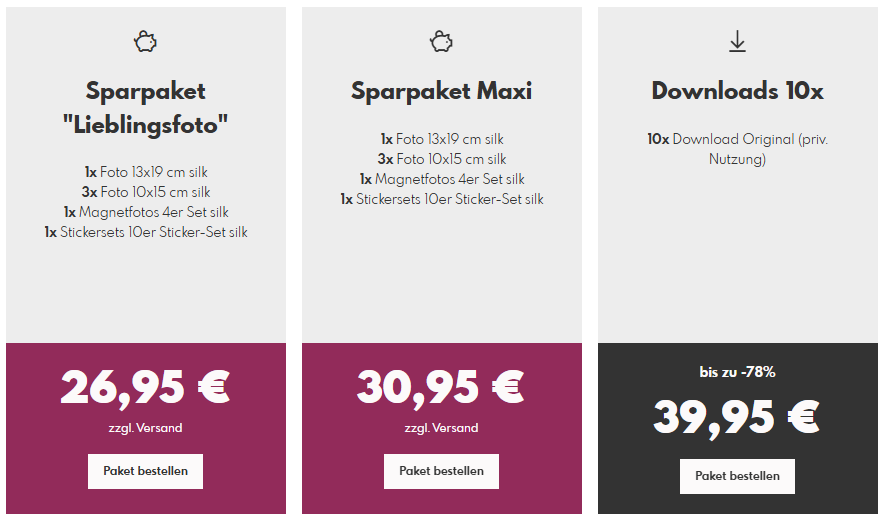Click "3x Foto 10x15 cm silk" in the Maxi card
This screenshot has height=521, width=883.
click(x=441, y=159)
